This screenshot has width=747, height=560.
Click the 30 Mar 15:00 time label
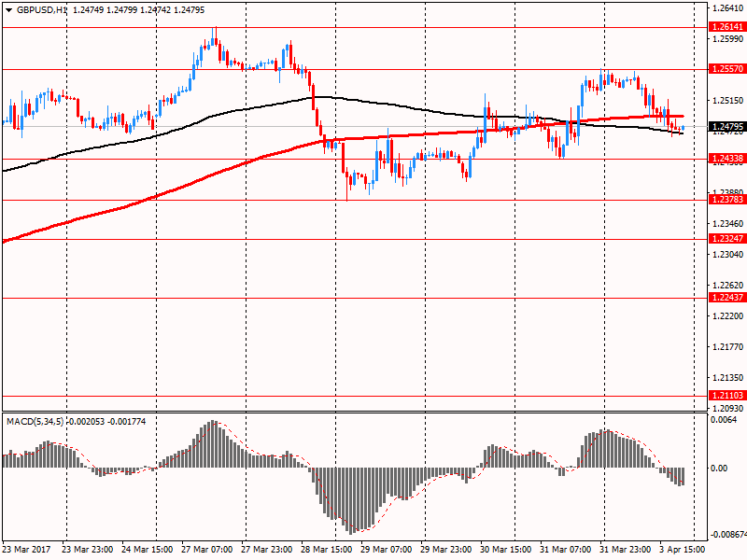[506, 549]
